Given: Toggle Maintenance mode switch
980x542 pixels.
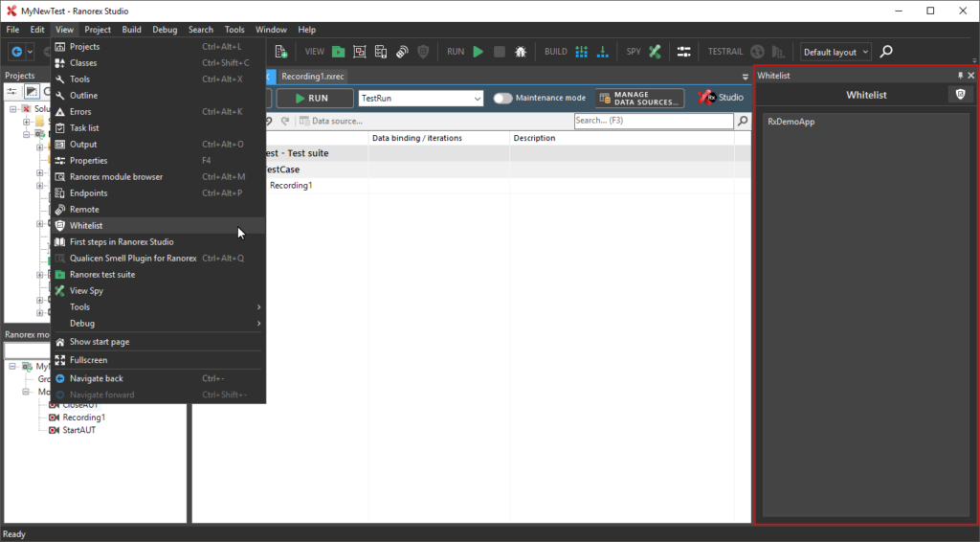Looking at the screenshot, I should tap(502, 98).
